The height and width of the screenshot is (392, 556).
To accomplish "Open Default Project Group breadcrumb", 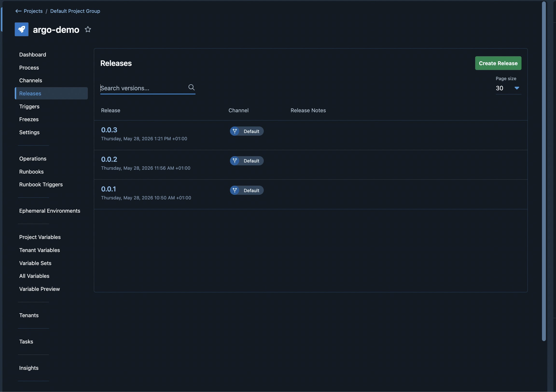I will [75, 11].
